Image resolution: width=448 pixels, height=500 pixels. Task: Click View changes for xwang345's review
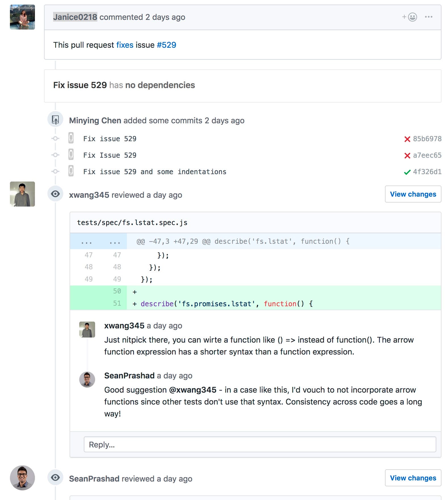(413, 194)
